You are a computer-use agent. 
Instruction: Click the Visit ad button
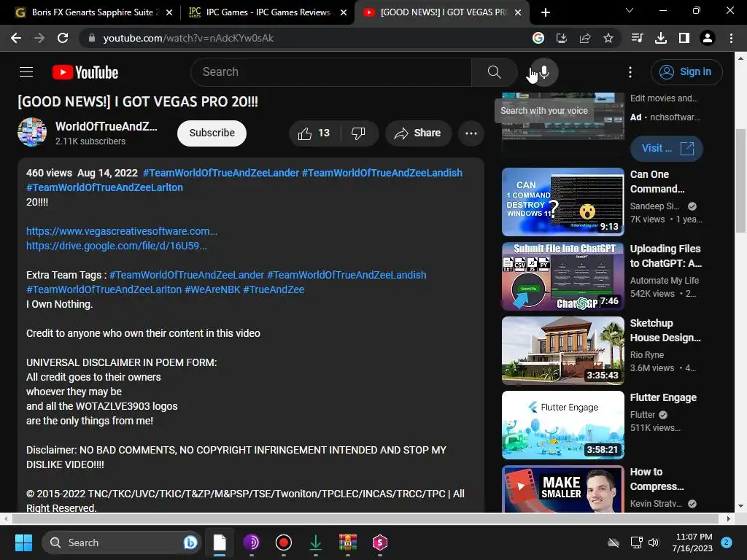click(667, 149)
